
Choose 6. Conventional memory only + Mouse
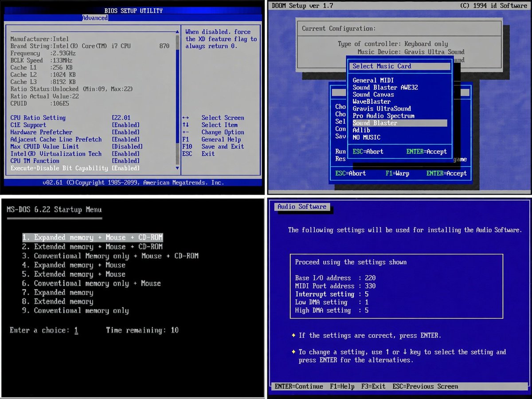click(92, 283)
